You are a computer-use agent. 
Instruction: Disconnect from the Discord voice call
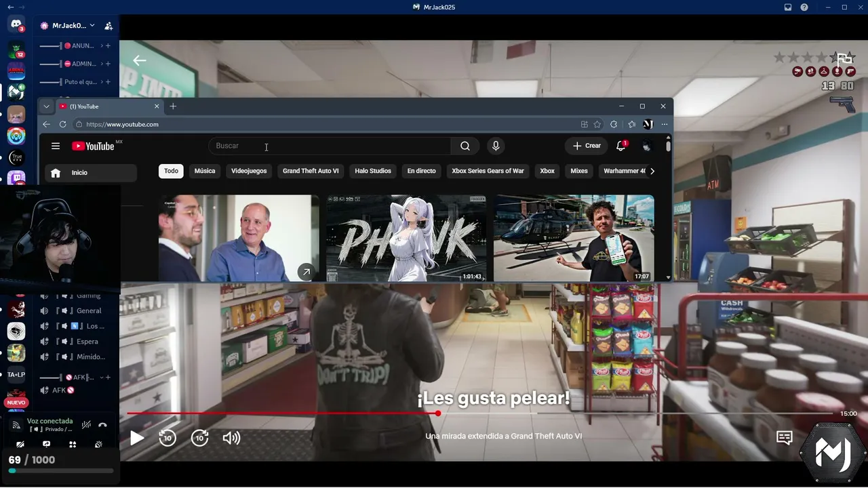(x=102, y=425)
